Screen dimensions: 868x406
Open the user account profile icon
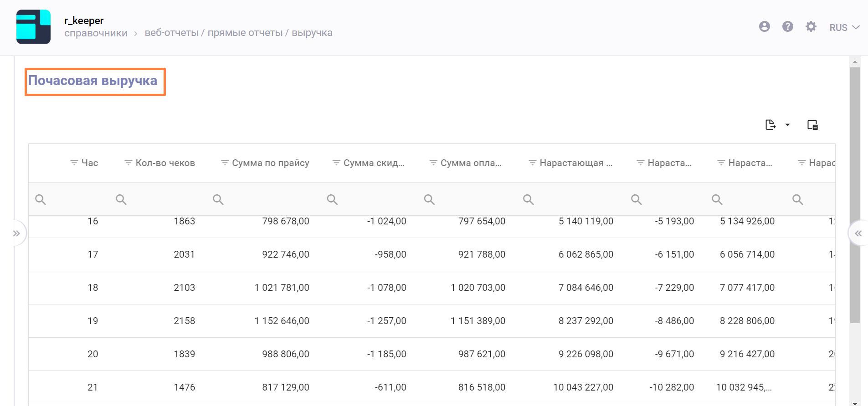coord(764,27)
